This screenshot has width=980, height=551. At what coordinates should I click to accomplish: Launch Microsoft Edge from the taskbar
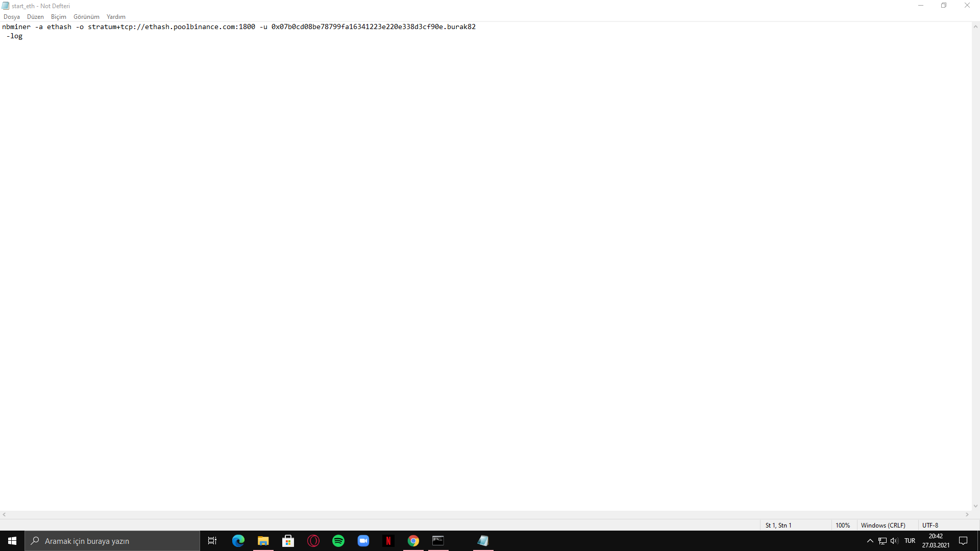[x=238, y=541]
